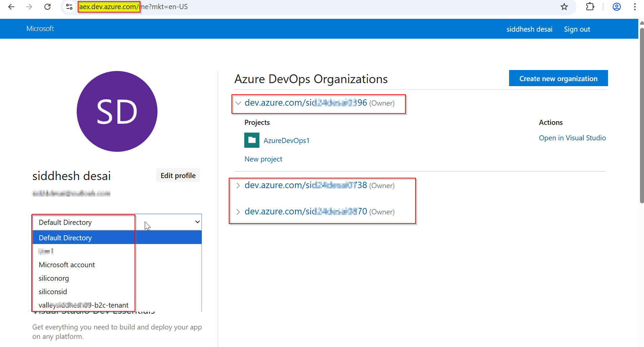Open the browser extensions puzzle icon
644x347 pixels.
tap(590, 7)
